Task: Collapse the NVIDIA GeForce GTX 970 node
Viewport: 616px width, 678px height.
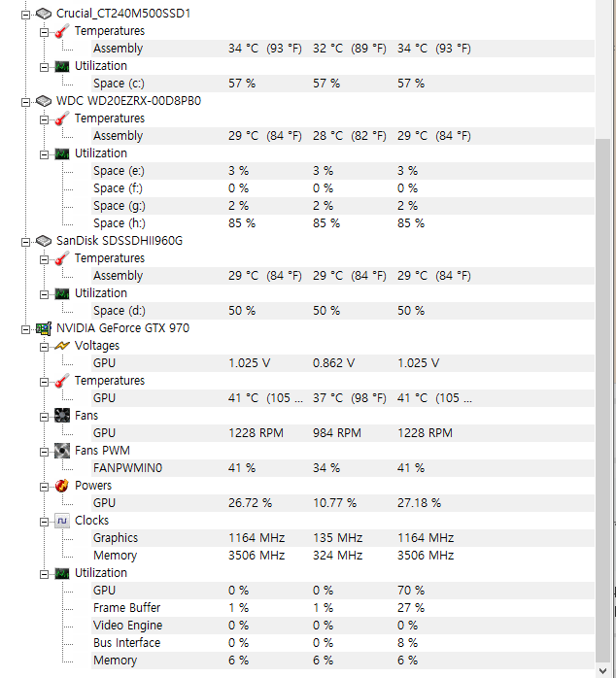Action: (25, 328)
